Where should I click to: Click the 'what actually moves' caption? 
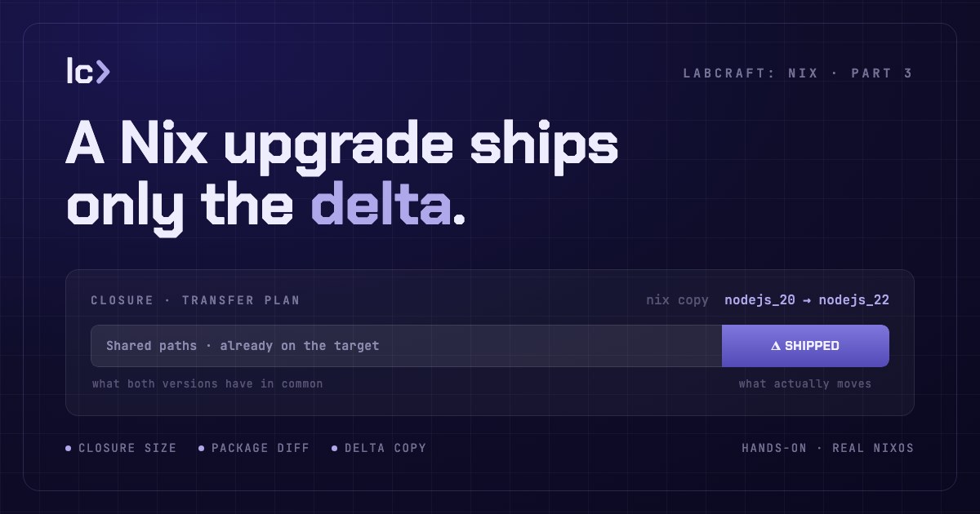click(x=805, y=383)
